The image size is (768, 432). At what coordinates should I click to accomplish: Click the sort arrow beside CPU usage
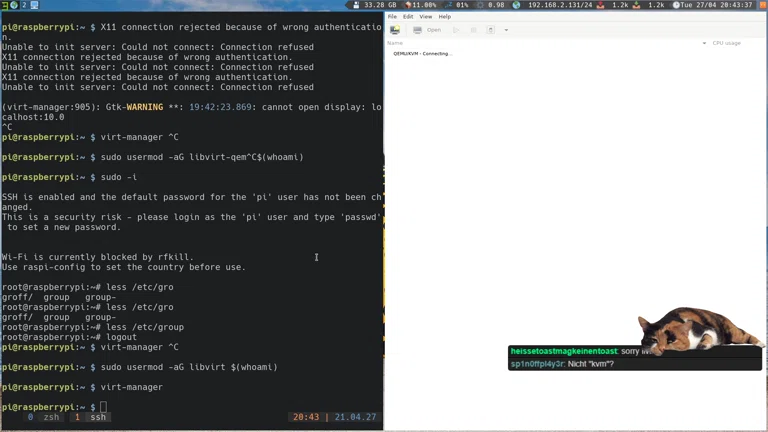[704, 43]
